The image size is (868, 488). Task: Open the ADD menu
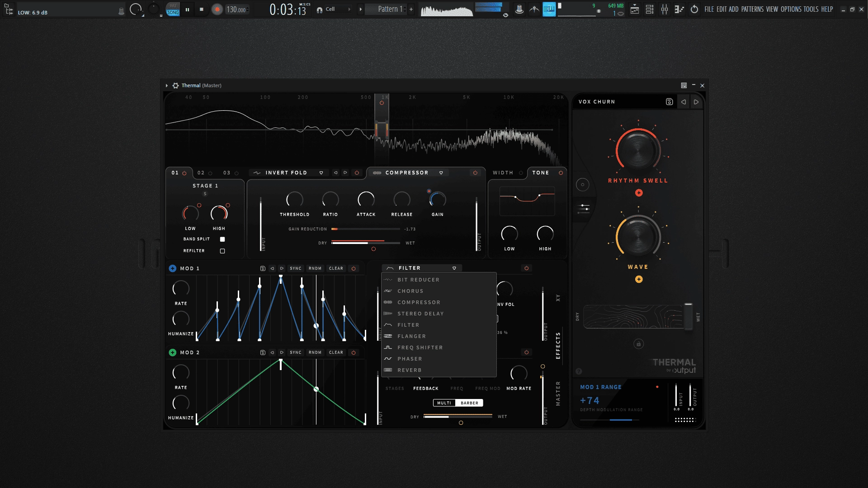tap(734, 9)
